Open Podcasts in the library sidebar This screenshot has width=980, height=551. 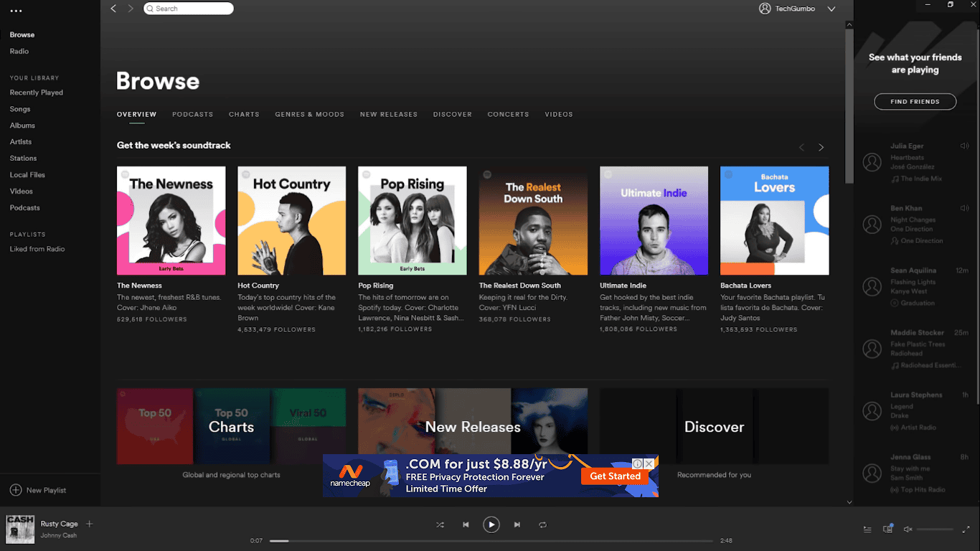point(25,208)
